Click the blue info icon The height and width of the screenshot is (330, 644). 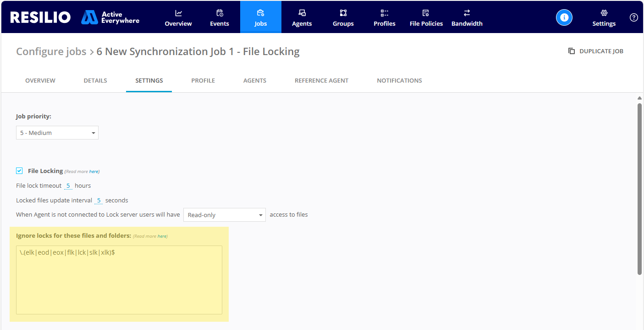(x=564, y=17)
